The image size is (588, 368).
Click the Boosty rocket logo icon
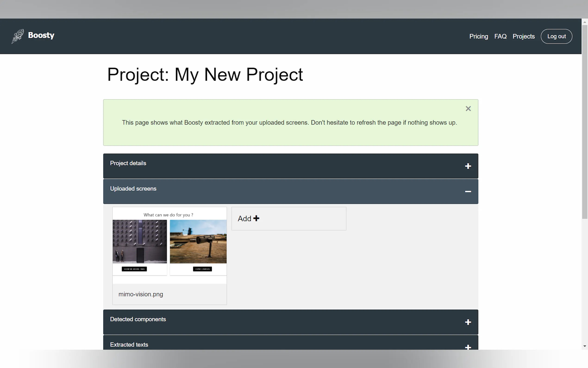(x=18, y=36)
